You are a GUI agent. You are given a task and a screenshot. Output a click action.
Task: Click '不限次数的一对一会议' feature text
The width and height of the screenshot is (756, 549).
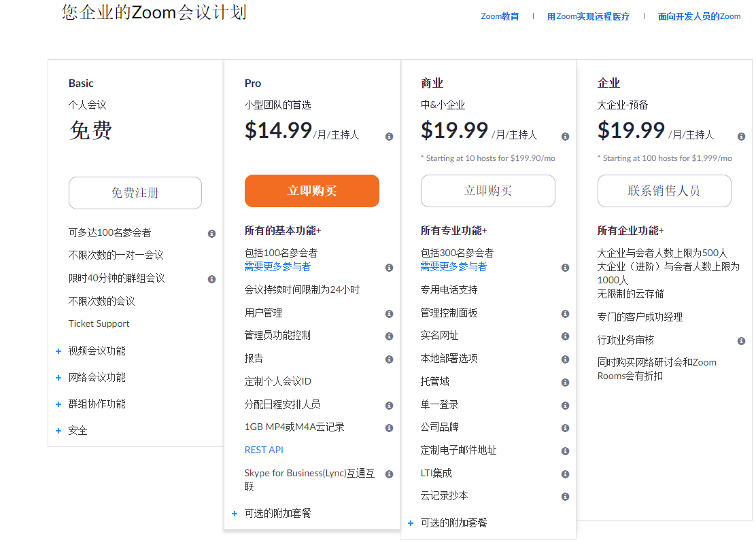pyautogui.click(x=116, y=255)
